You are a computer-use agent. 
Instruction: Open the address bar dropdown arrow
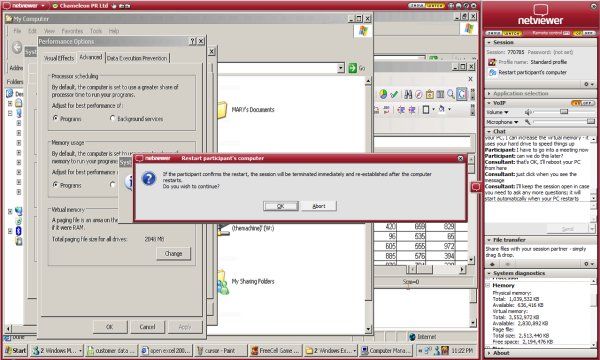tap(341, 68)
